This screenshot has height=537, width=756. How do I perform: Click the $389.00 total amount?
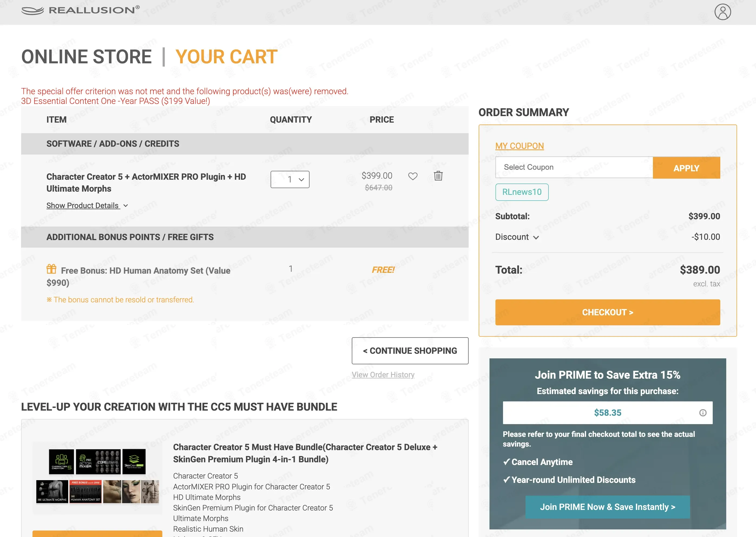point(699,270)
